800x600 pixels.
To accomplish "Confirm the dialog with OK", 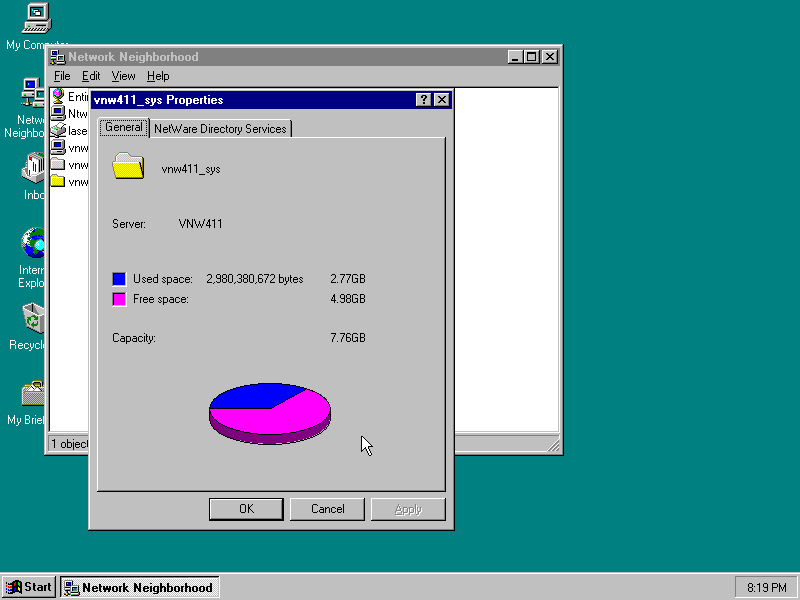I will [x=246, y=509].
